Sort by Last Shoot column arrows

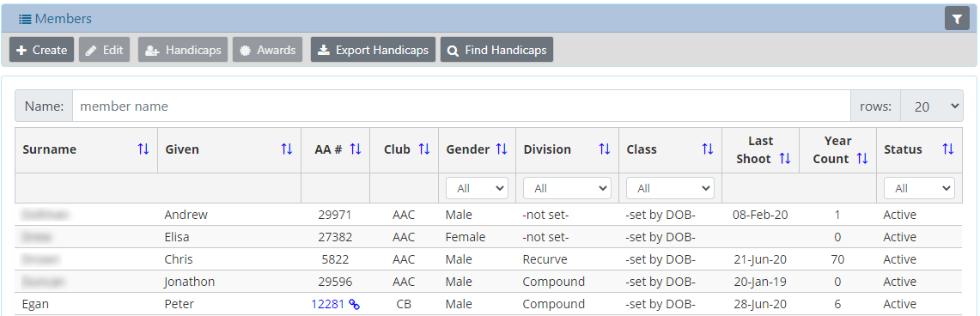(785, 159)
